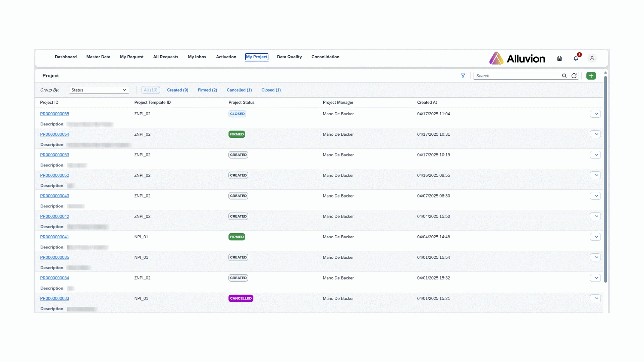The height and width of the screenshot is (362, 644).
Task: Click the Project Template ID column header
Action: (153, 103)
